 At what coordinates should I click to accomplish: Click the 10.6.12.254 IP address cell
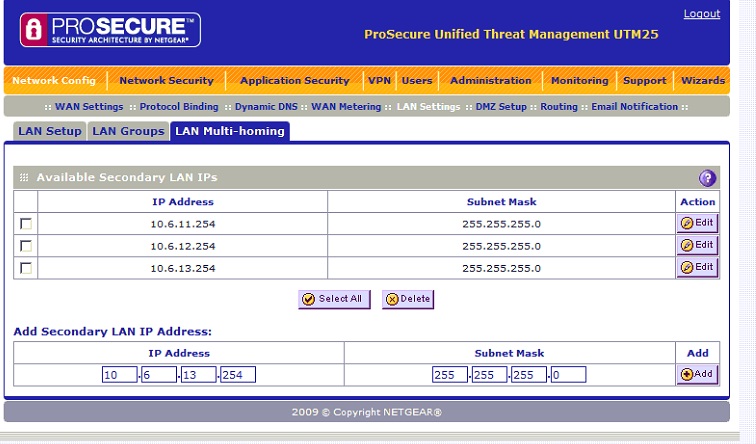pos(183,246)
